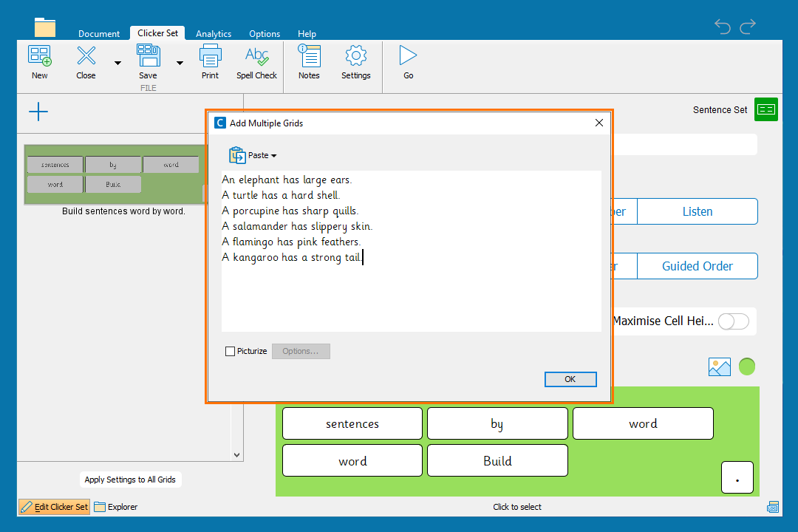Open the dropdown arrow beside Save

(x=180, y=64)
